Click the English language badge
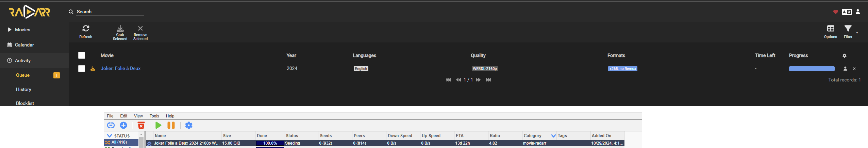Image resolution: width=868 pixels, height=148 pixels. coord(361,69)
